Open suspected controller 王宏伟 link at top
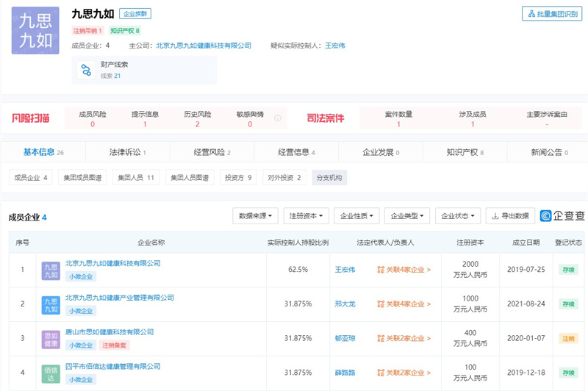 click(x=334, y=46)
